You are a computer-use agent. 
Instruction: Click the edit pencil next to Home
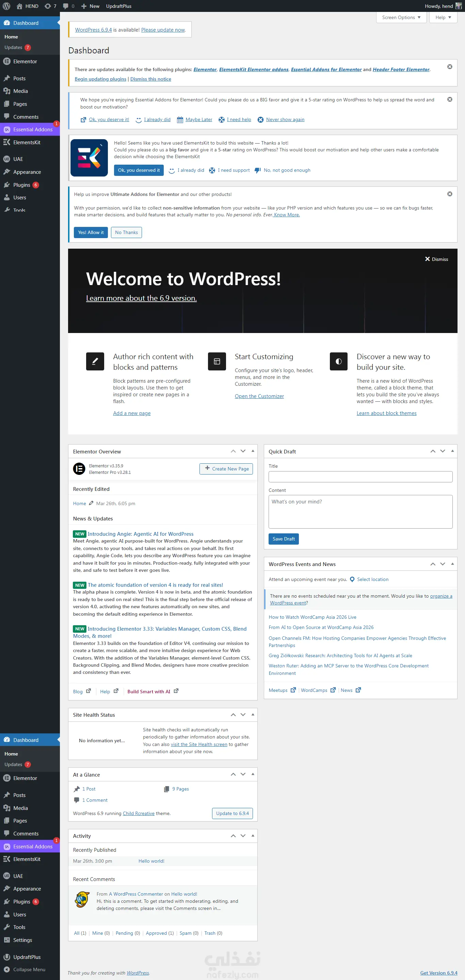pos(91,503)
